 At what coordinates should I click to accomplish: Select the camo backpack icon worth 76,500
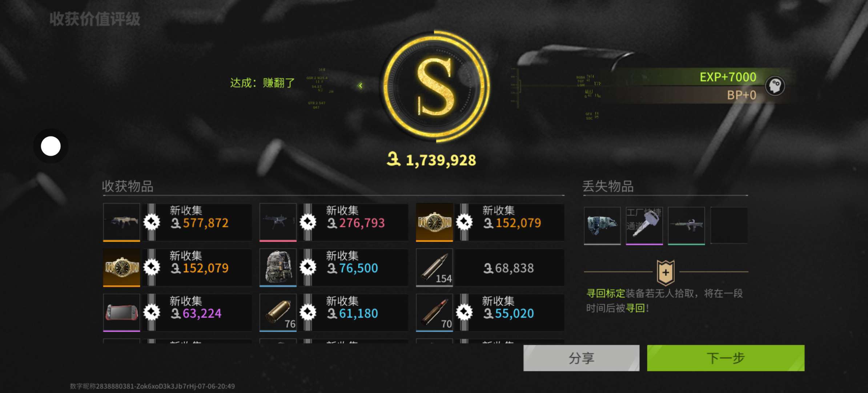(278, 267)
